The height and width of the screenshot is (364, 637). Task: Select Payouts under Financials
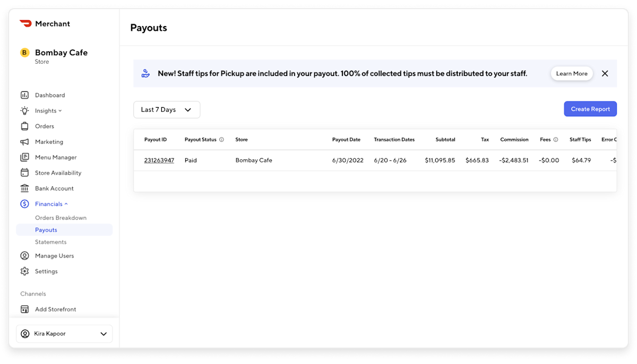pos(64,230)
